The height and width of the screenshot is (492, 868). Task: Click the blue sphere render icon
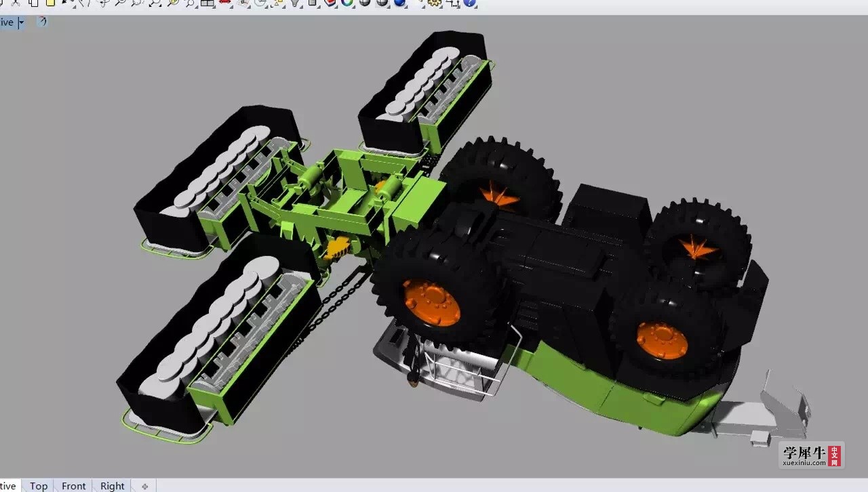(399, 3)
